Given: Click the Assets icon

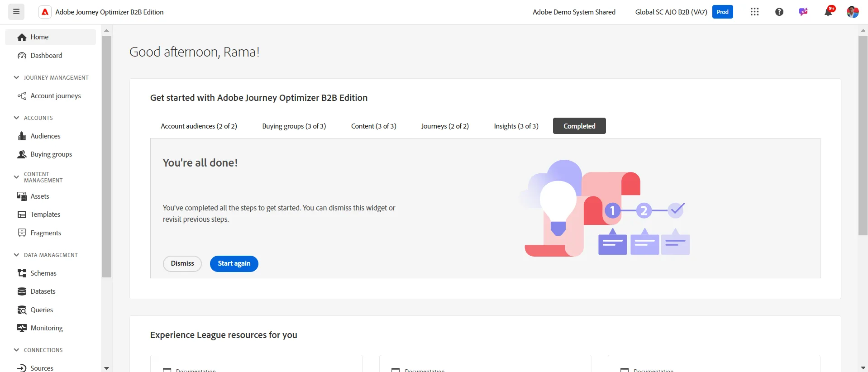Looking at the screenshot, I should [22, 196].
